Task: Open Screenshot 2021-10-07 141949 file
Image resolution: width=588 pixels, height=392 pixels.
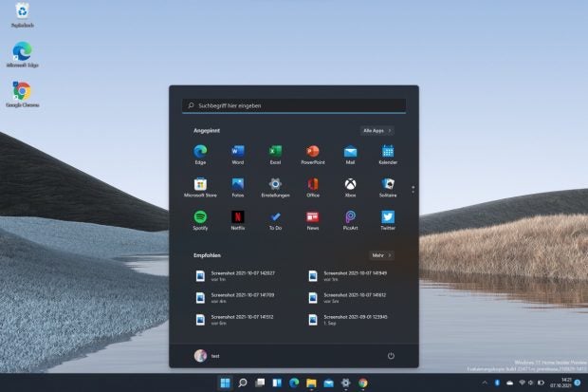Action: pyautogui.click(x=349, y=276)
